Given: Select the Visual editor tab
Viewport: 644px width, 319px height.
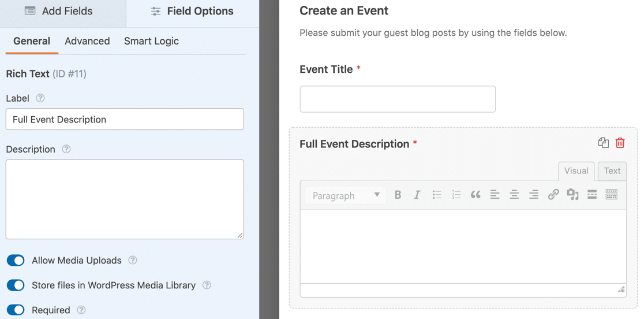Looking at the screenshot, I should [x=576, y=171].
